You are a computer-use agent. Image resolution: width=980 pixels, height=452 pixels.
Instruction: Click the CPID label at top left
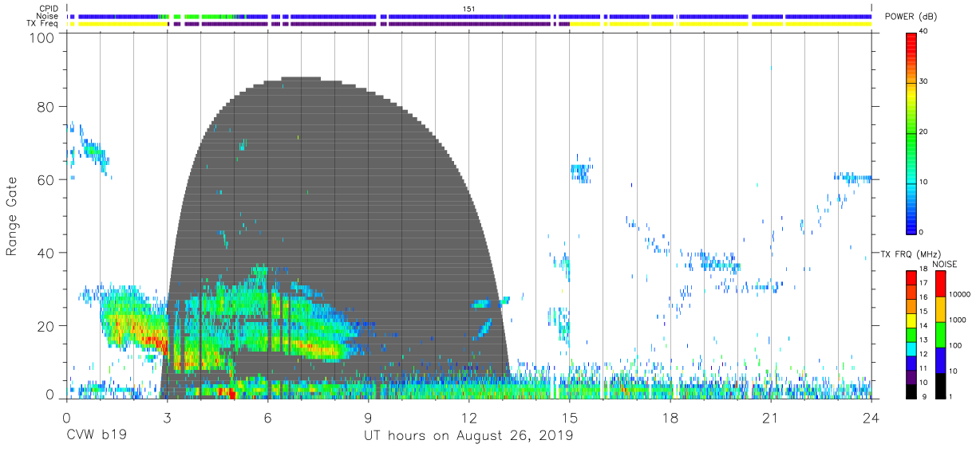49,8
